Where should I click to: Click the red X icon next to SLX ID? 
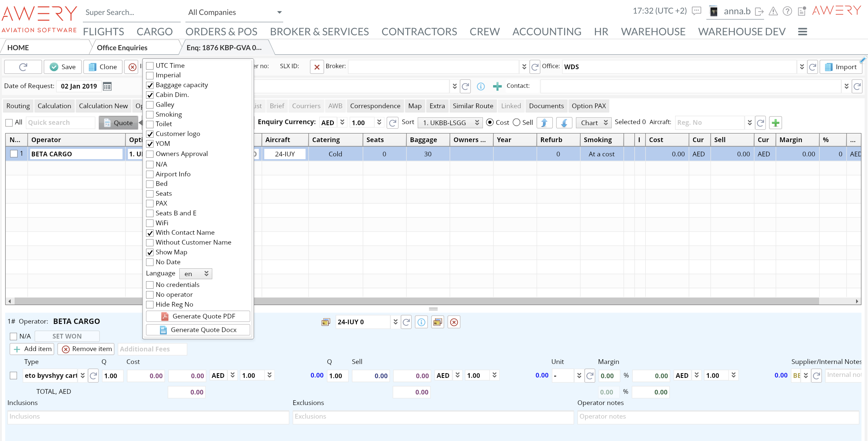coord(317,67)
